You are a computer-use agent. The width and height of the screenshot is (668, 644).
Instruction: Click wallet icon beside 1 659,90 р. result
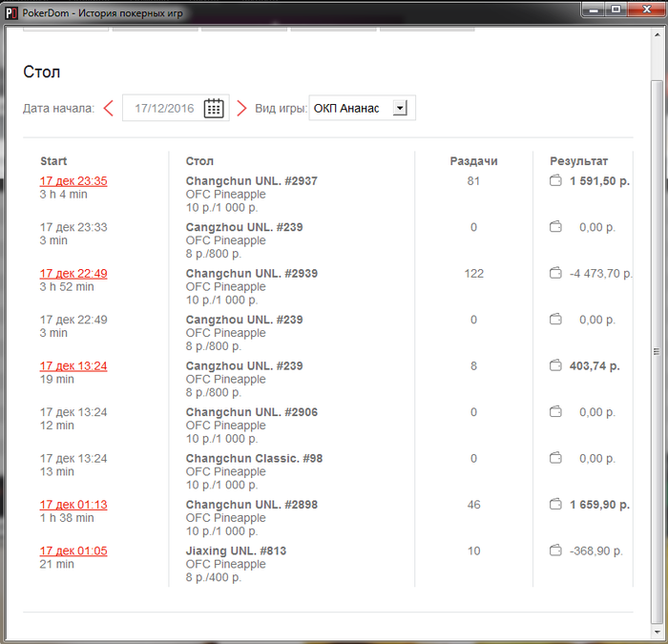(555, 505)
